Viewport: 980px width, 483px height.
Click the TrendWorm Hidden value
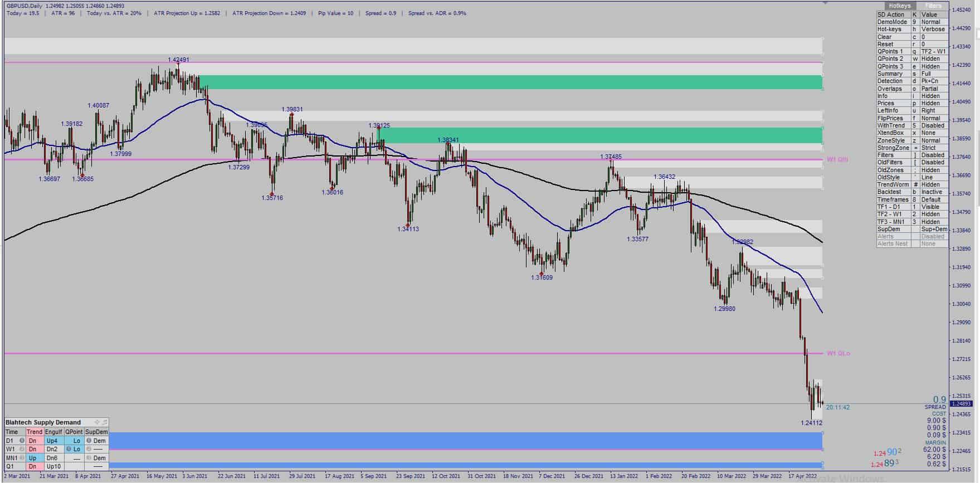tap(933, 184)
